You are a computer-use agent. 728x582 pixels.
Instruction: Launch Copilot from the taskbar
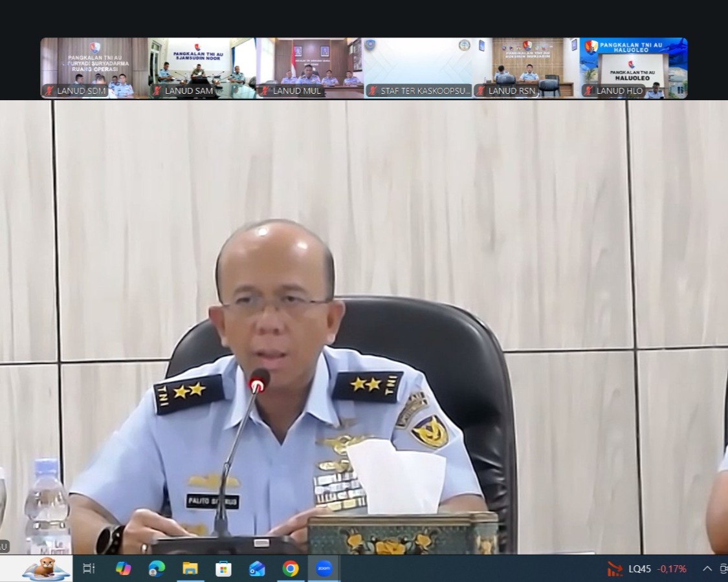[x=122, y=569]
